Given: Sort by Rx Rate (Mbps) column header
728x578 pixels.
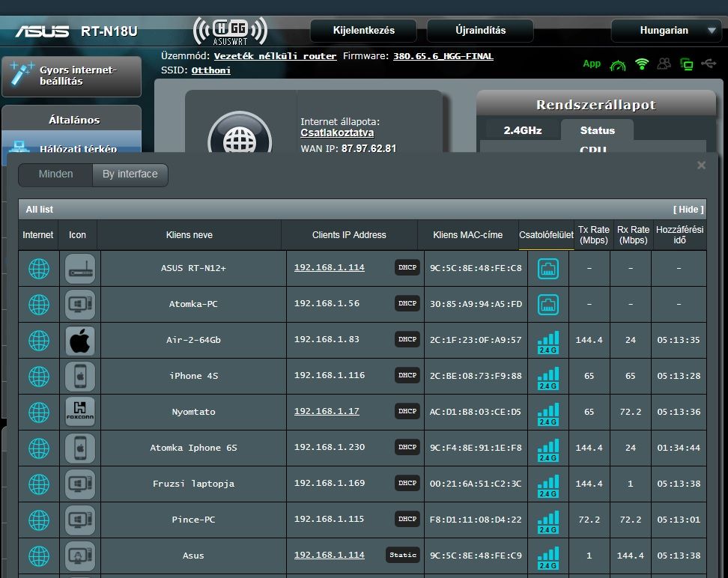Looking at the screenshot, I should (633, 235).
